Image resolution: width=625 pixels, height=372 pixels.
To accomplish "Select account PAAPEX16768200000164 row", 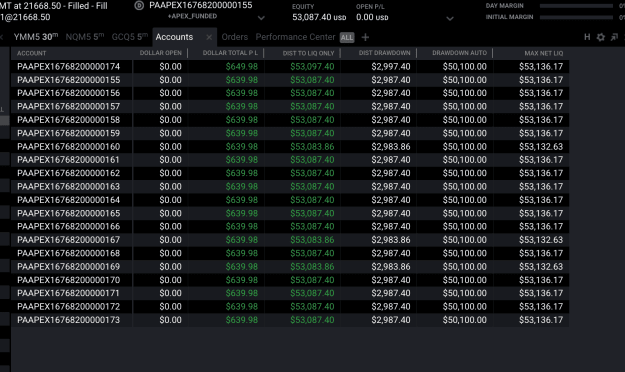I will click(290, 200).
